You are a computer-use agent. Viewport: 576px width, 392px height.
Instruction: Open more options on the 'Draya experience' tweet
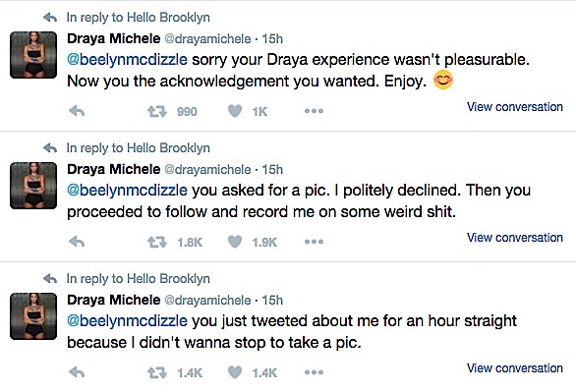(x=314, y=111)
